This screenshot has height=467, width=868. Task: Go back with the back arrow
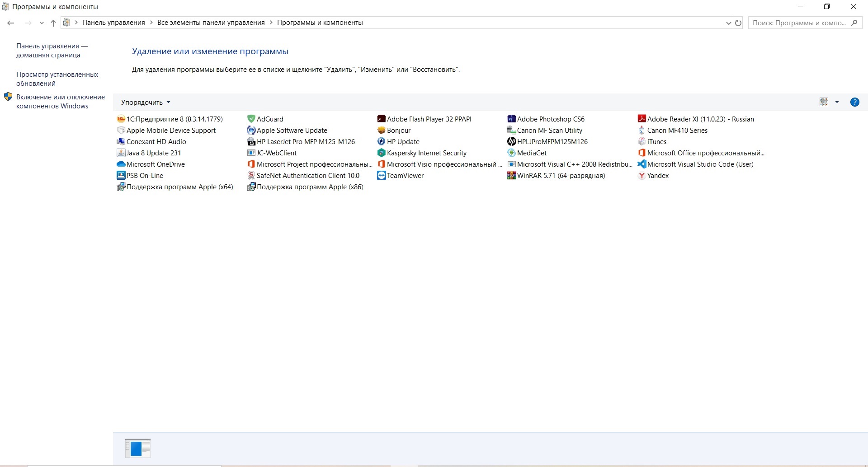11,23
